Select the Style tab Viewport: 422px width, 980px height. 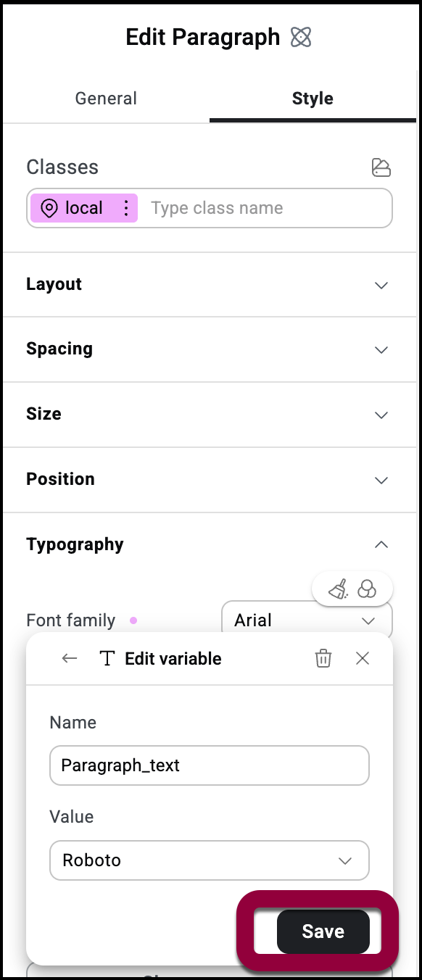(313, 99)
